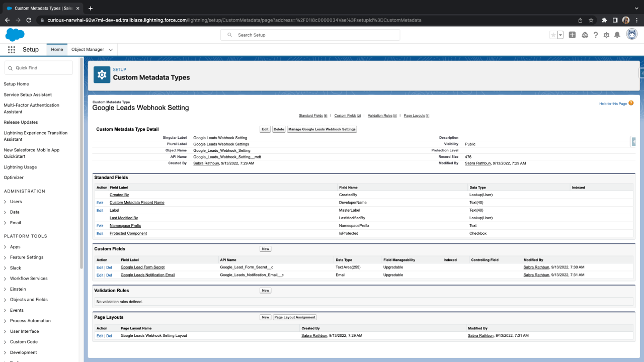The image size is (644, 362).
Task: Open the Protected Component field label
Action: (x=128, y=233)
